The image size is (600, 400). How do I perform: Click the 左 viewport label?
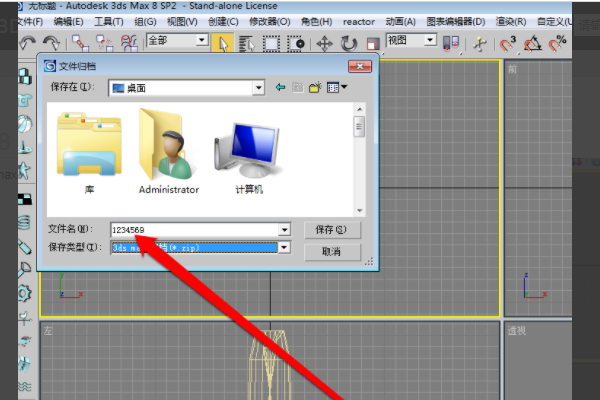tap(48, 331)
